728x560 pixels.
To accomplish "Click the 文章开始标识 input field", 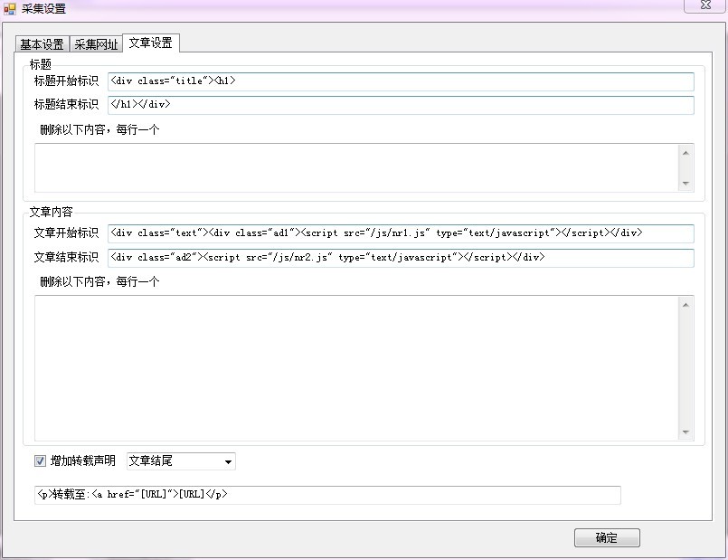I will pyautogui.click(x=401, y=233).
